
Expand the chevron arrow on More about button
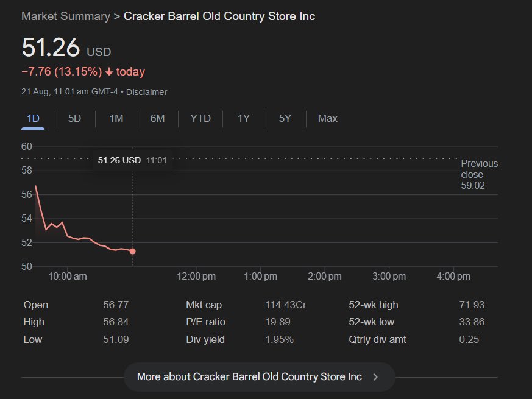point(375,377)
